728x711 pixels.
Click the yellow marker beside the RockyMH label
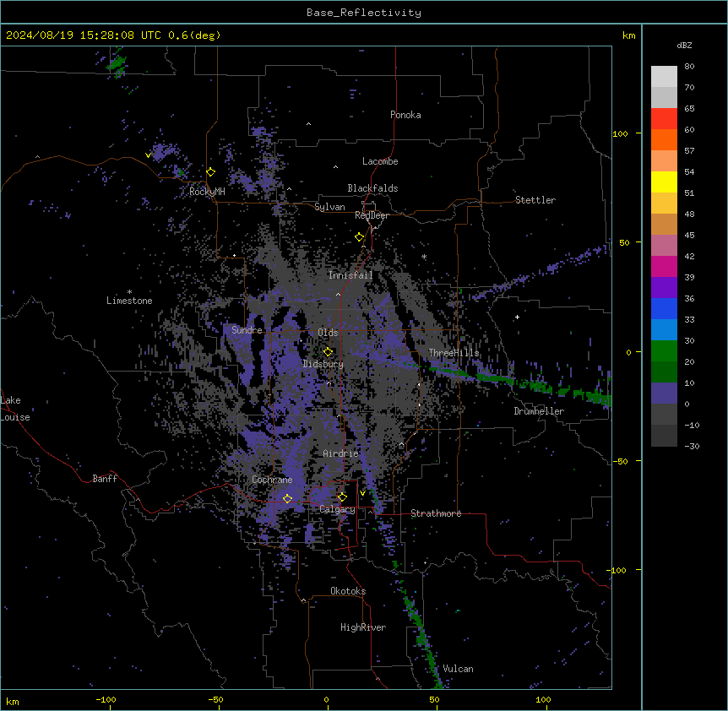coord(211,172)
